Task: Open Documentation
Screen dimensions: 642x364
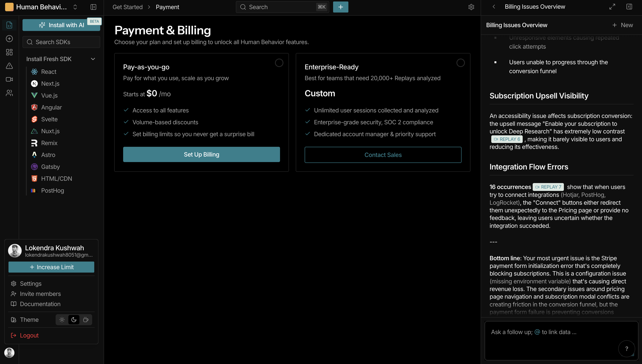Action: click(35, 304)
